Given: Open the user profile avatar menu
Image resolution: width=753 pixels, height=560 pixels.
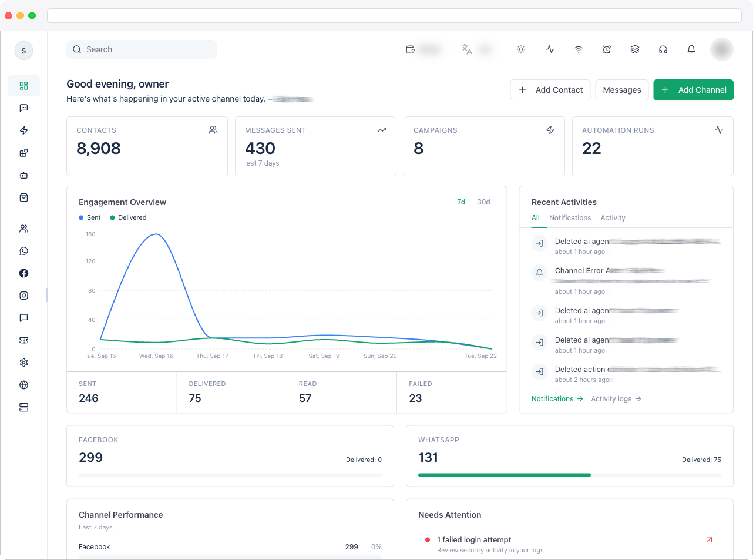Looking at the screenshot, I should pyautogui.click(x=722, y=49).
